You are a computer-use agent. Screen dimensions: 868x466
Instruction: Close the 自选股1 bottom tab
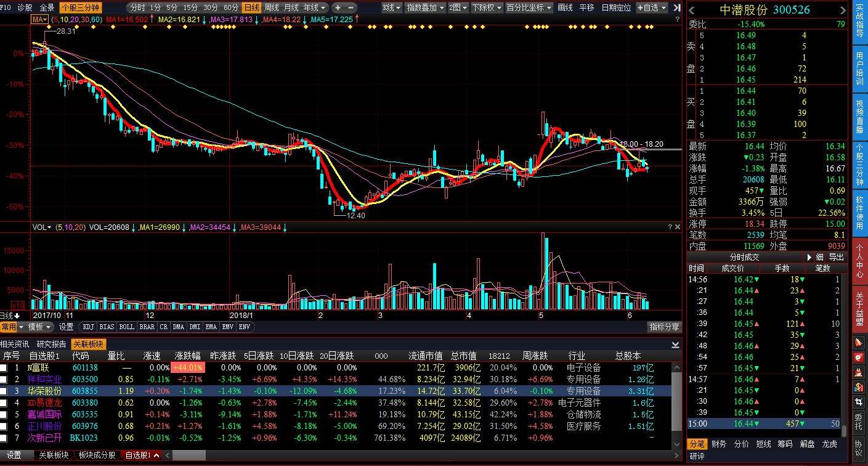(x=156, y=456)
